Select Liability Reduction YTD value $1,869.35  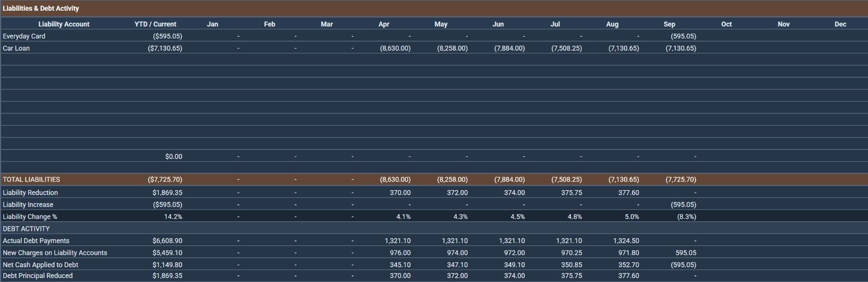(167, 193)
